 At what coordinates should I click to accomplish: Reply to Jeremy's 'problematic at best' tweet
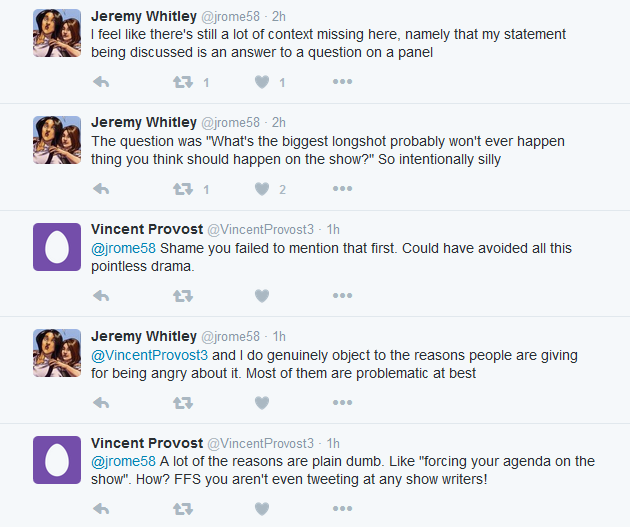(100, 403)
